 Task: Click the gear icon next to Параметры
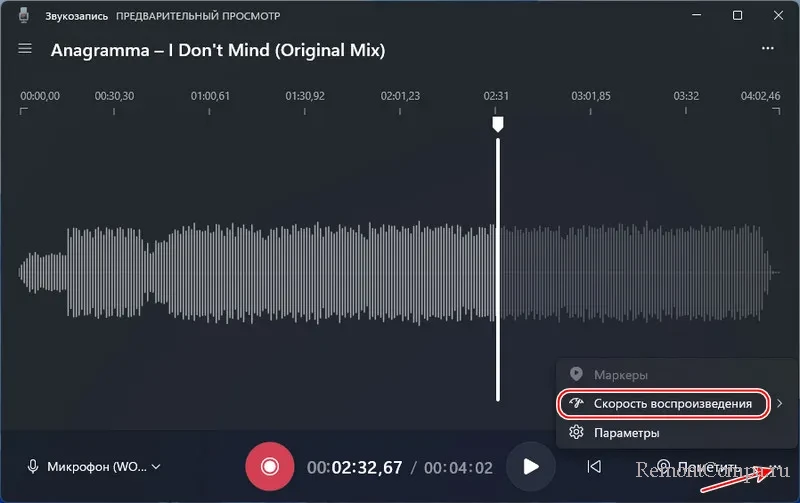[x=576, y=433]
